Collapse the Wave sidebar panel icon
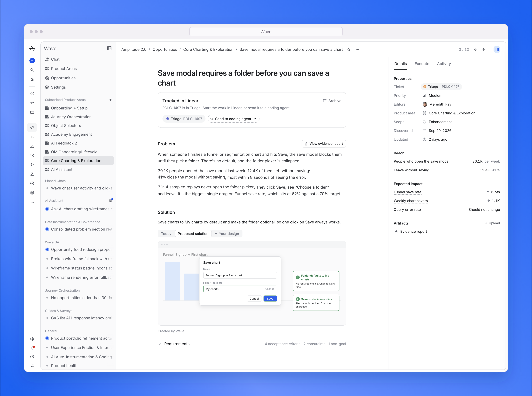Screen dimensions: 532x396 [109, 48]
